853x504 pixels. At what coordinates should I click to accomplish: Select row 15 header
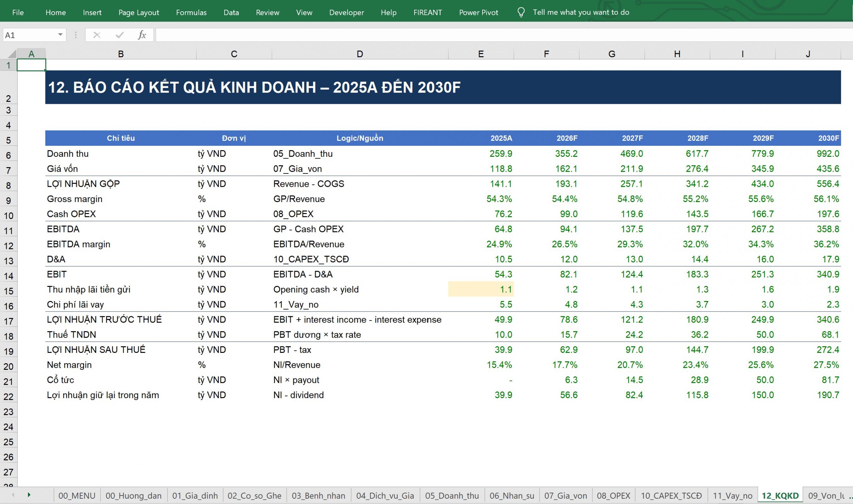click(8, 291)
